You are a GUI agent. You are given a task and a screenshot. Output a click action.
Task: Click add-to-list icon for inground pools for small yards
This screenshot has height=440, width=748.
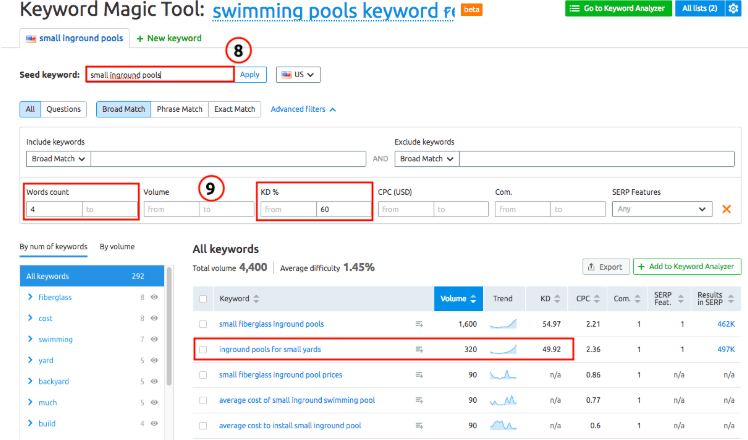point(419,349)
